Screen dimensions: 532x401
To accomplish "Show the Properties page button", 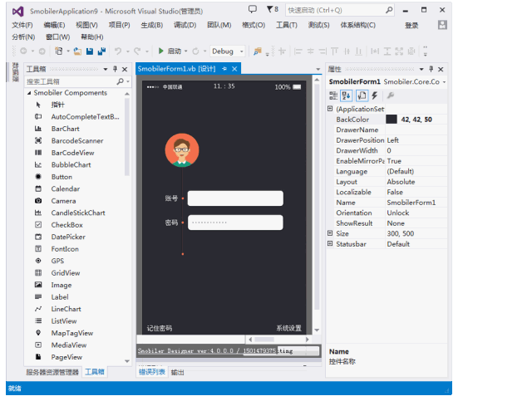I will tap(362, 95).
